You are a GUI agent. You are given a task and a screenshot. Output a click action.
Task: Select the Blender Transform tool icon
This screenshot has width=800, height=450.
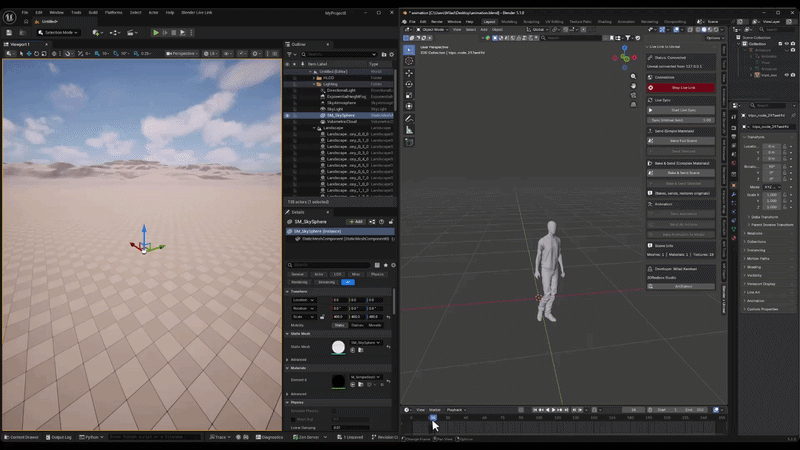click(409, 106)
